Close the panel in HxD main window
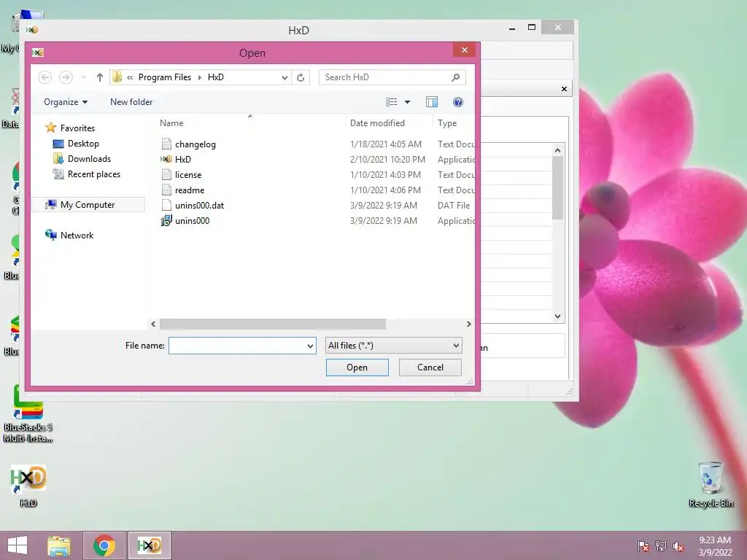The image size is (747, 560). tap(564, 89)
